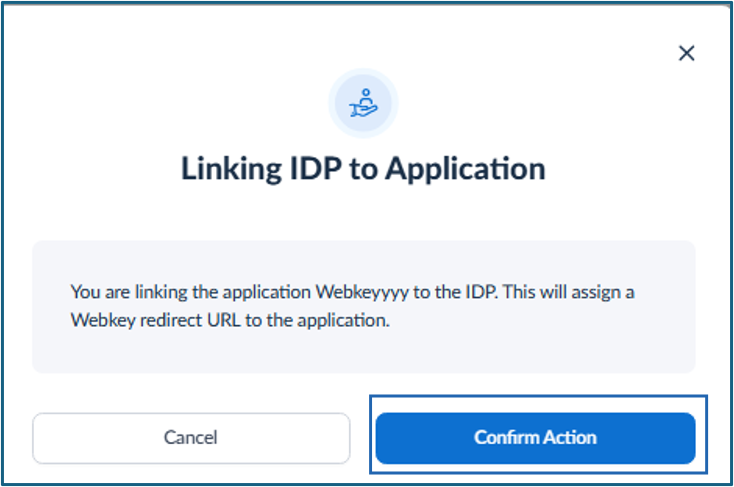Close the dialog with the X icon
Image resolution: width=734 pixels, height=487 pixels.
pyautogui.click(x=686, y=53)
